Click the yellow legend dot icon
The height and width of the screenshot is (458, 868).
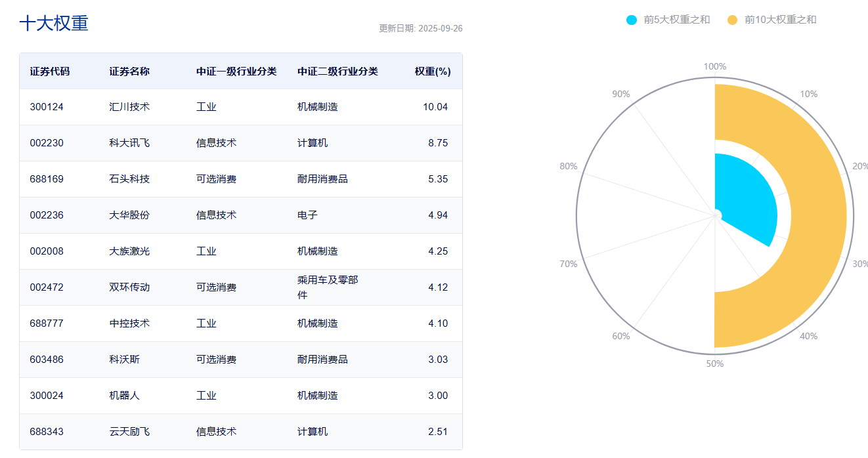[732, 20]
